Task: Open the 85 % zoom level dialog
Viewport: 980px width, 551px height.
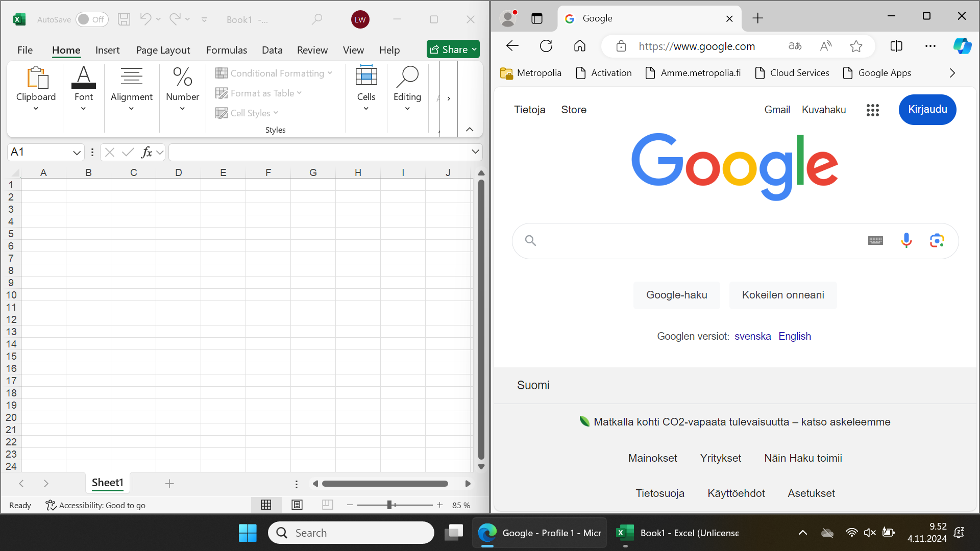Action: pyautogui.click(x=461, y=505)
